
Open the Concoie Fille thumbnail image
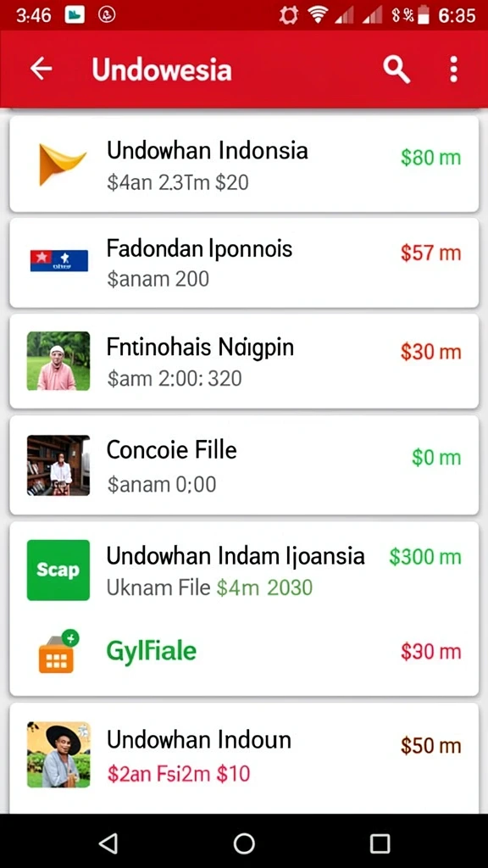point(58,465)
